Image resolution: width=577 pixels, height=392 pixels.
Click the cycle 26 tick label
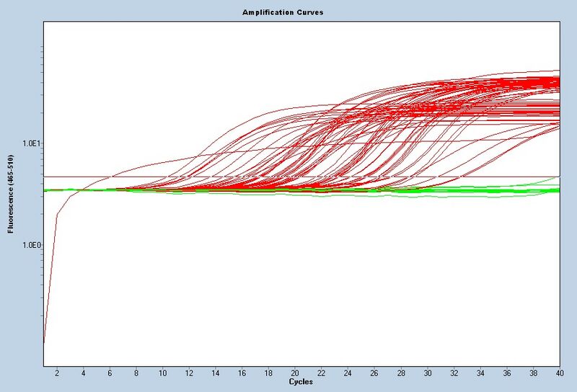click(x=374, y=374)
